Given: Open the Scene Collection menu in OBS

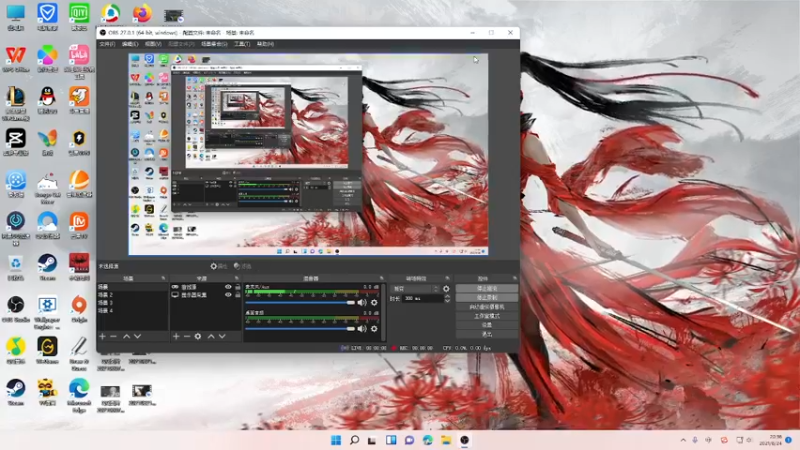Looking at the screenshot, I should (x=214, y=44).
